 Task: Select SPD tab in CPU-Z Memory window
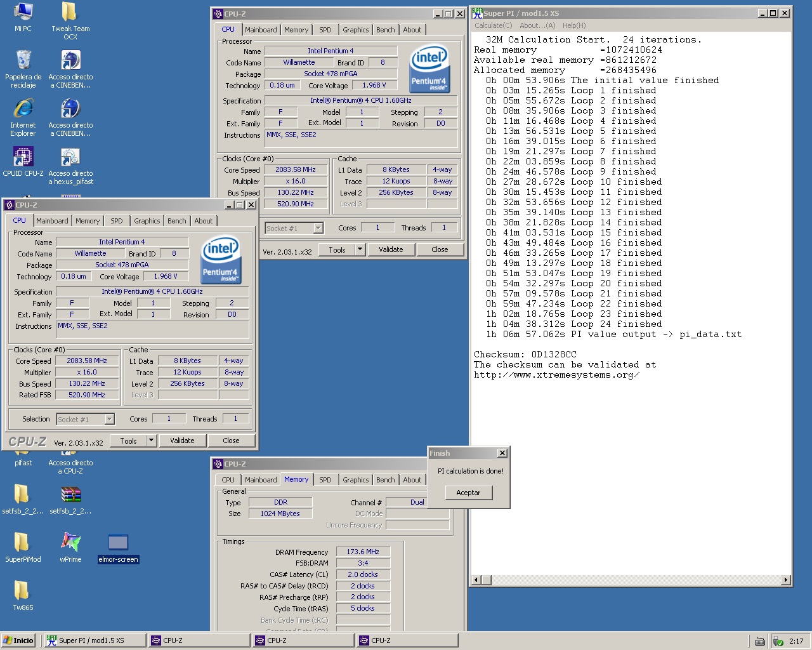tap(325, 480)
